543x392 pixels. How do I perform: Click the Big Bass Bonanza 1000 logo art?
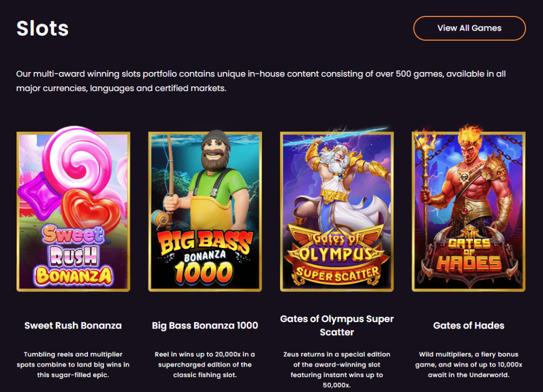point(205,258)
